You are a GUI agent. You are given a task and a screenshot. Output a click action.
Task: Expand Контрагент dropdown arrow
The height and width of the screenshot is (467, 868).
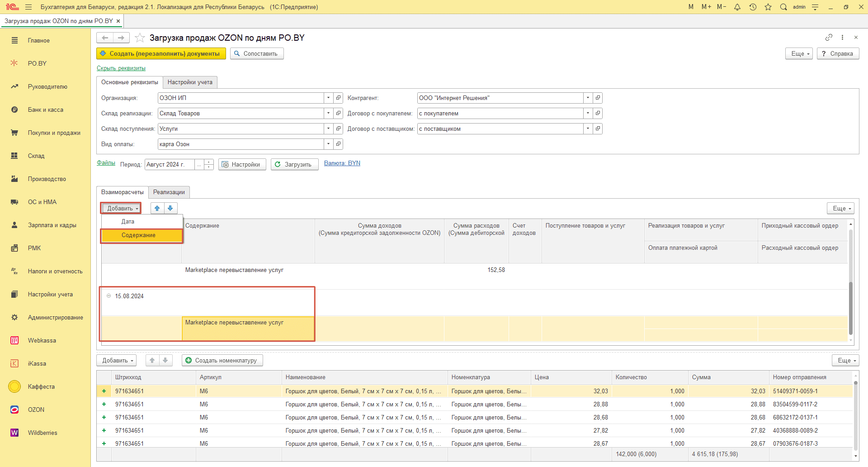588,98
